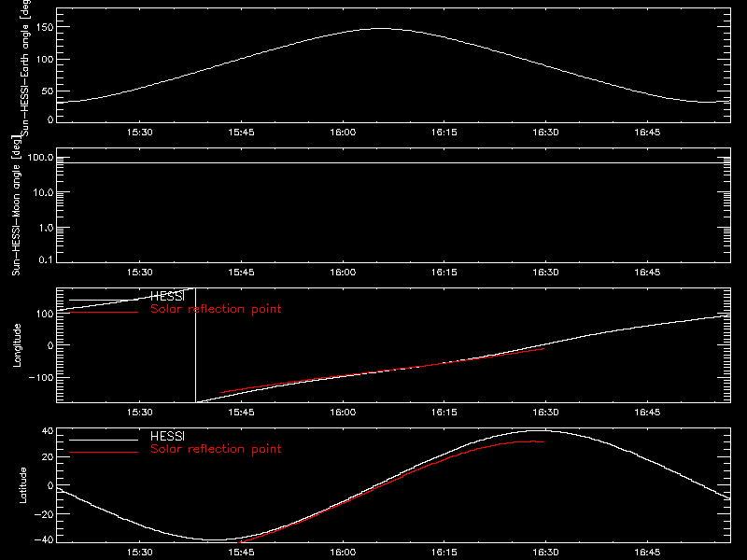Select HESSI legend label in Latitude plot
The width and height of the screenshot is (747, 560).
click(x=167, y=436)
